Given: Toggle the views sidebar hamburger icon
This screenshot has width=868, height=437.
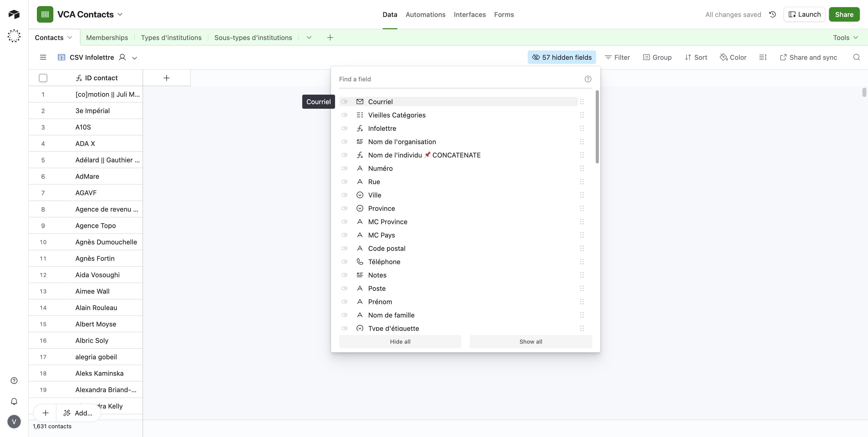Looking at the screenshot, I should coord(43,57).
